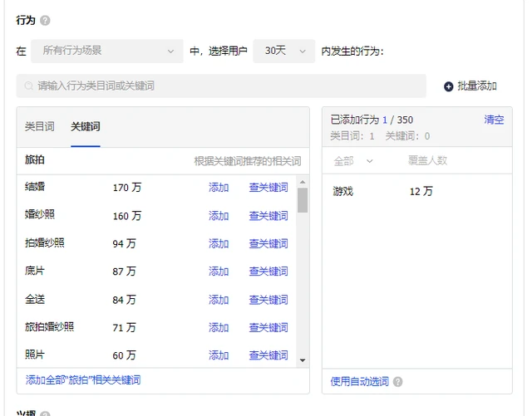Screen dimensions: 532x416
Task: Expand the 30天 time range dropdown
Action: (x=283, y=51)
